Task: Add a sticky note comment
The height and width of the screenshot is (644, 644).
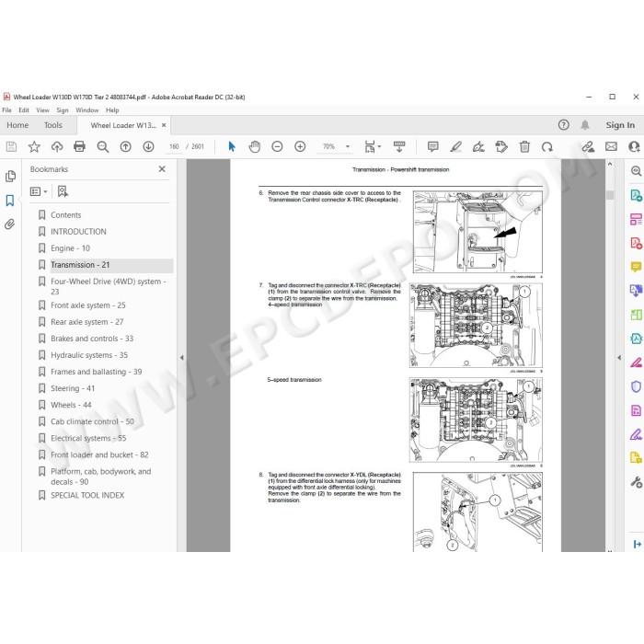Action: [433, 146]
